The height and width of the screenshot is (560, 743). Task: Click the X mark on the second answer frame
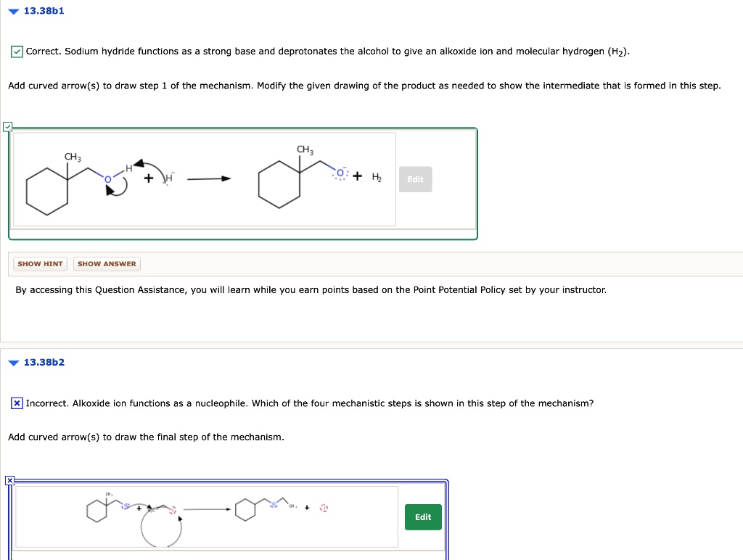[9, 479]
